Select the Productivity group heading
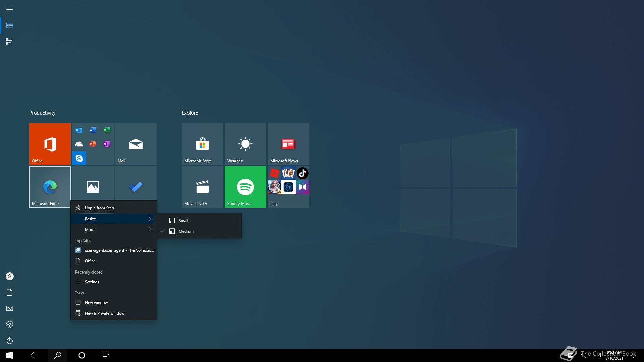This screenshot has width=644, height=362. click(42, 113)
